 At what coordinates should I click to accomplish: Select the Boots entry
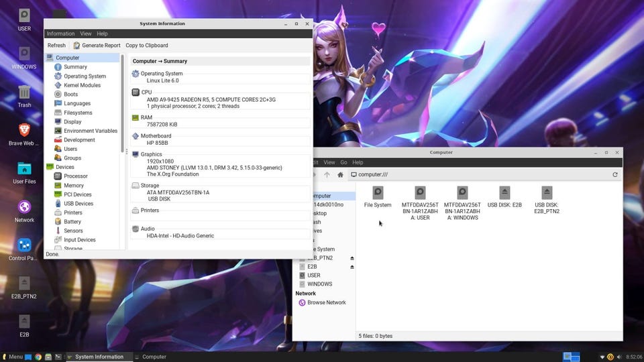pyautogui.click(x=70, y=94)
